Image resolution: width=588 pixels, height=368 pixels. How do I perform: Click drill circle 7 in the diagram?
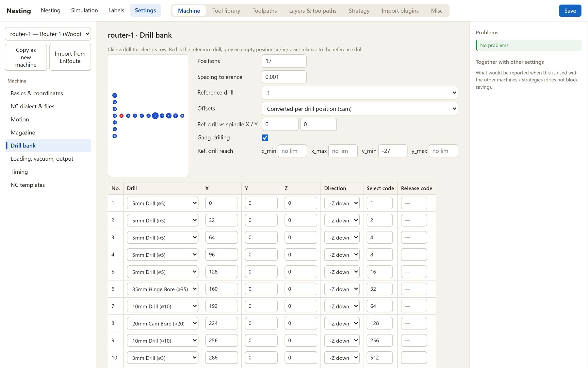coord(162,116)
